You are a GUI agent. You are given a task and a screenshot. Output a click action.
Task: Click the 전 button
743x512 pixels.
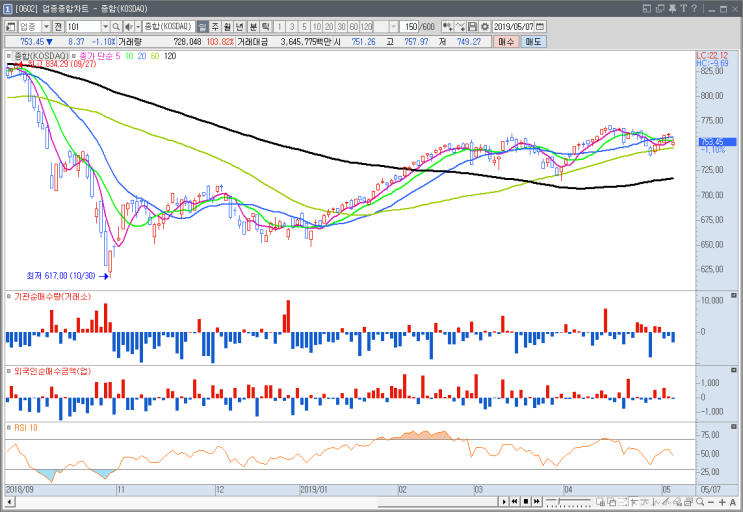pyautogui.click(x=58, y=27)
